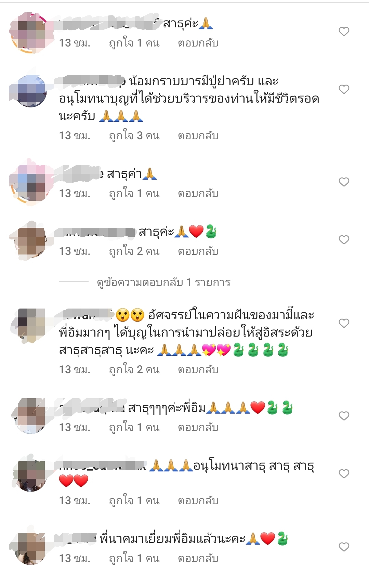Like the 'อัศจรรย์ในความฝัน' comment
This screenshot has width=369, height=588.
point(344,323)
